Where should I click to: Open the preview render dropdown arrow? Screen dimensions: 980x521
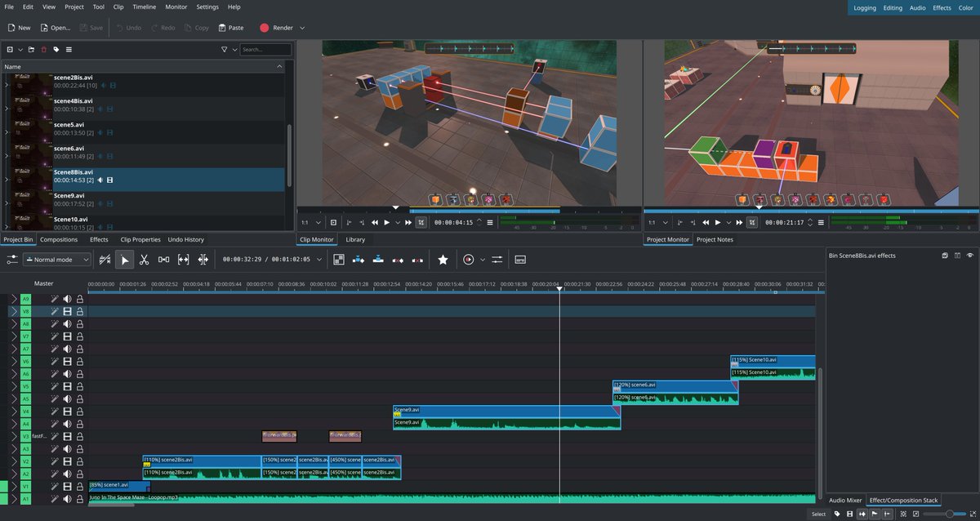click(482, 260)
